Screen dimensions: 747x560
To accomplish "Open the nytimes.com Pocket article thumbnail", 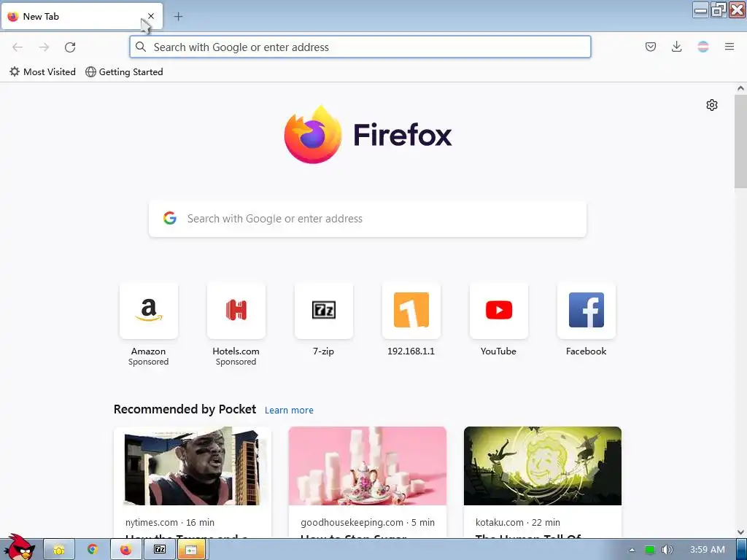I will click(x=193, y=466).
